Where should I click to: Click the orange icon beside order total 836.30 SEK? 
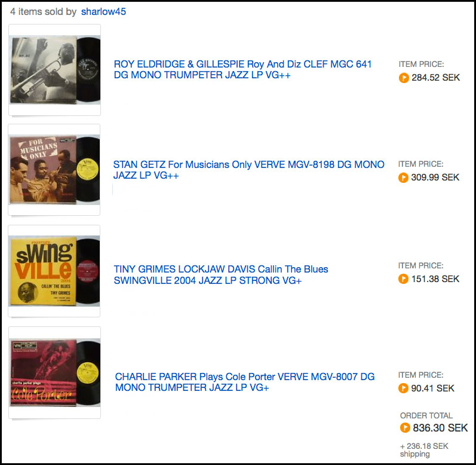point(405,427)
